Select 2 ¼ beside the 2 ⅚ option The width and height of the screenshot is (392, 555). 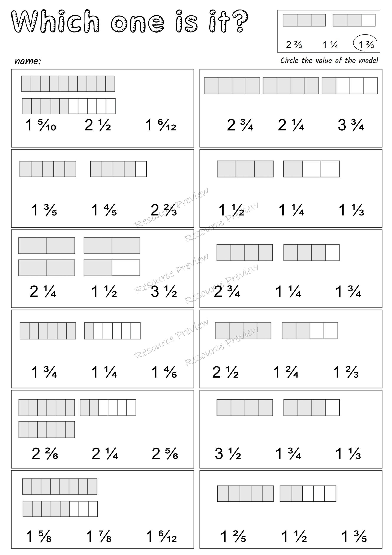pyautogui.click(x=105, y=454)
